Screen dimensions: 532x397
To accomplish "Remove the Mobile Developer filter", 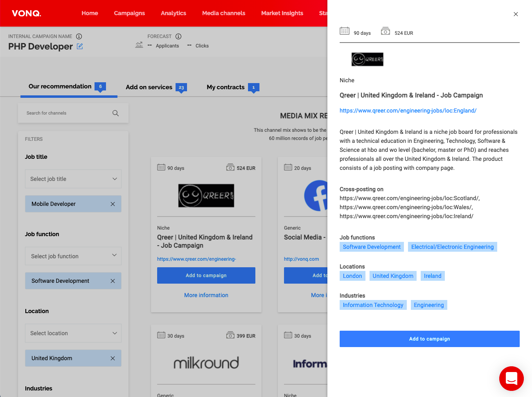I will point(113,204).
